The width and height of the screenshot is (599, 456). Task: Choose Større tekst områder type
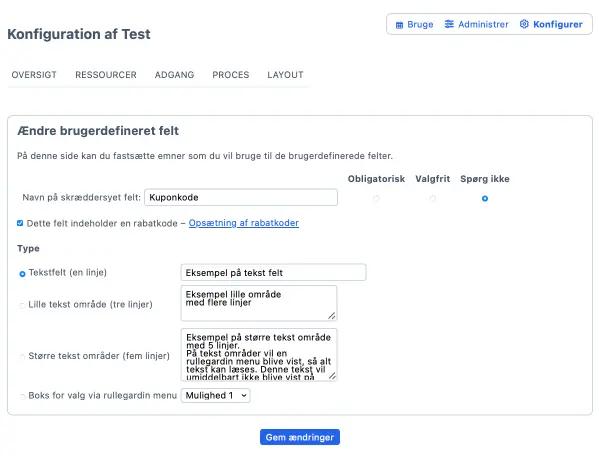coord(22,357)
